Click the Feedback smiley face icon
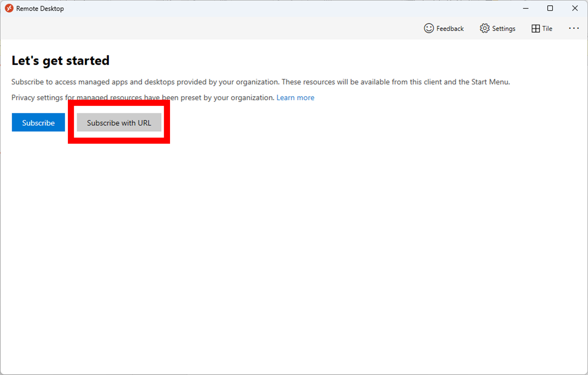The height and width of the screenshot is (375, 588). 429,28
